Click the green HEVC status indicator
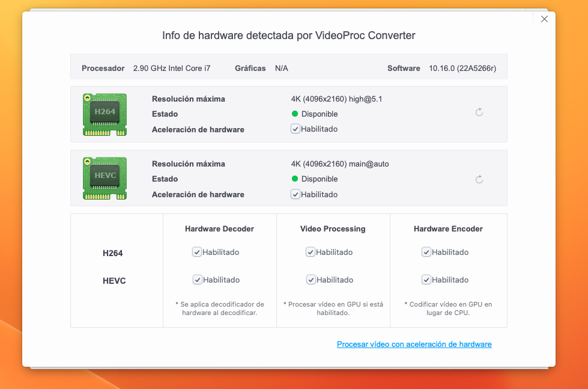 point(295,179)
